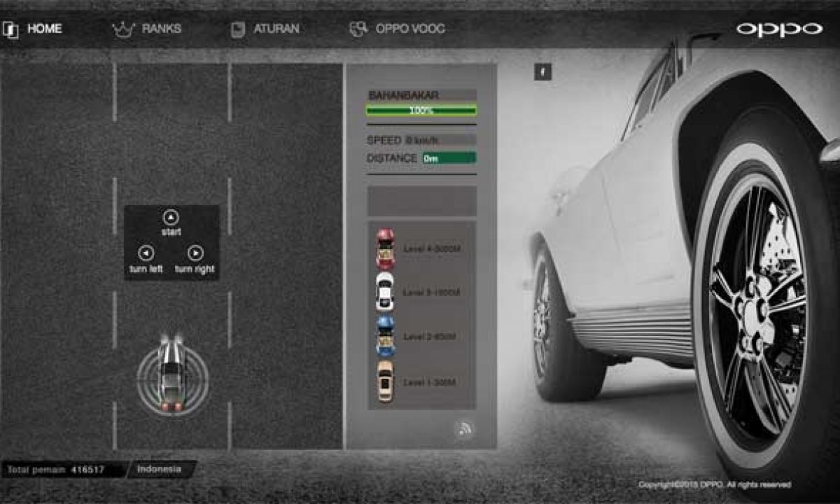Click the OPPO logo in the header
This screenshot has height=504, width=840.
(x=778, y=29)
